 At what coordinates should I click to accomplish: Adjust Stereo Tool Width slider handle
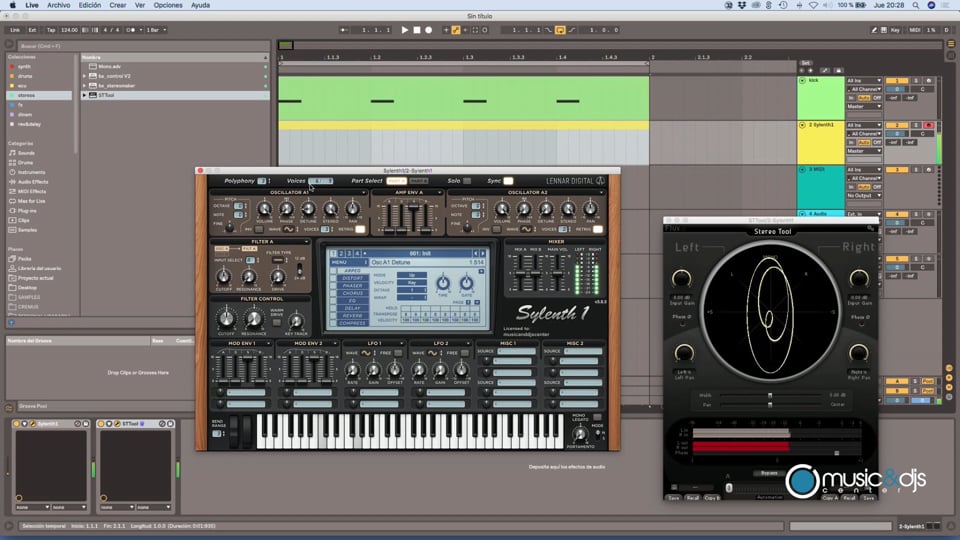[770, 396]
